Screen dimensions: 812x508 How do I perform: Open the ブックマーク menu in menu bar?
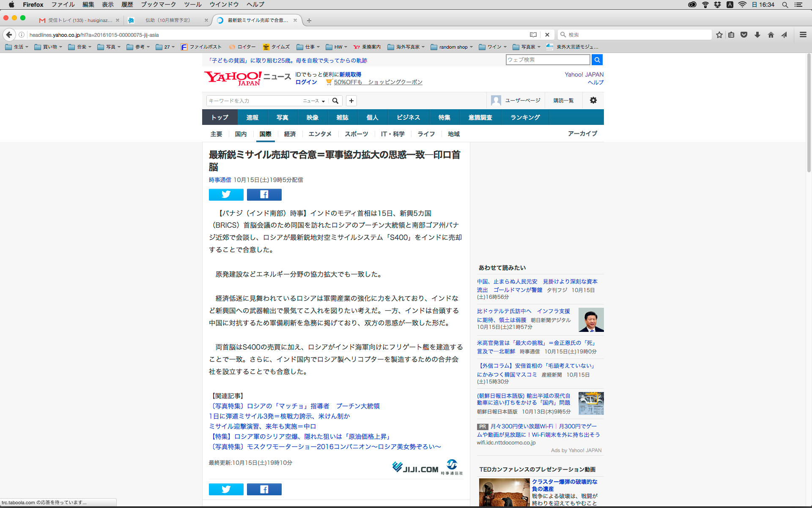(x=158, y=5)
